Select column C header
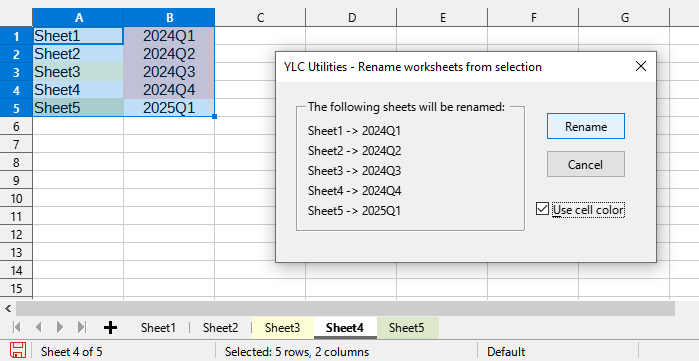 260,17
